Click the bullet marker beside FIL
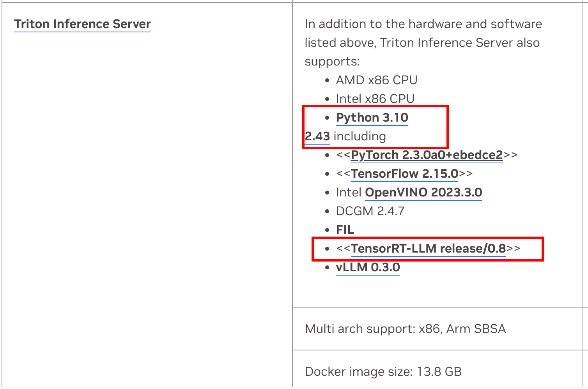The height and width of the screenshot is (389, 588). (x=327, y=230)
